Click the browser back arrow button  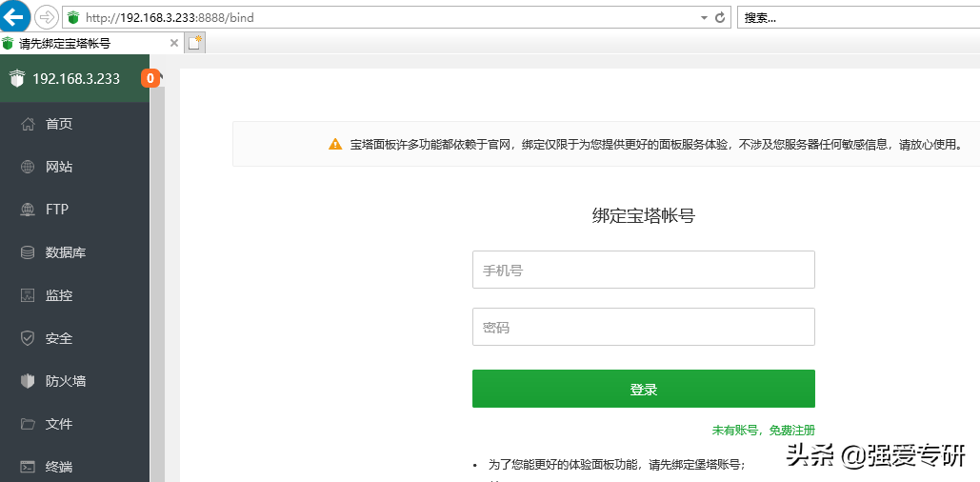click(13, 16)
